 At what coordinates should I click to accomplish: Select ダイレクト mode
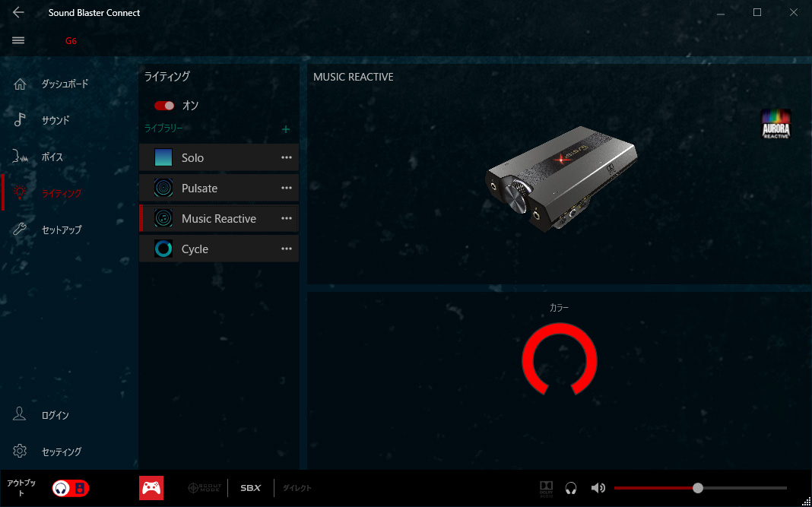coord(297,488)
